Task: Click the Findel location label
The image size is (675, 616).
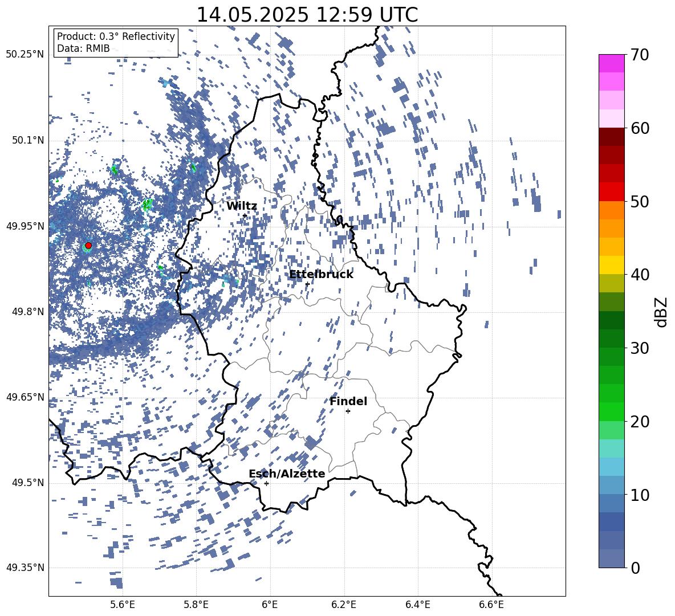Action: click(348, 401)
